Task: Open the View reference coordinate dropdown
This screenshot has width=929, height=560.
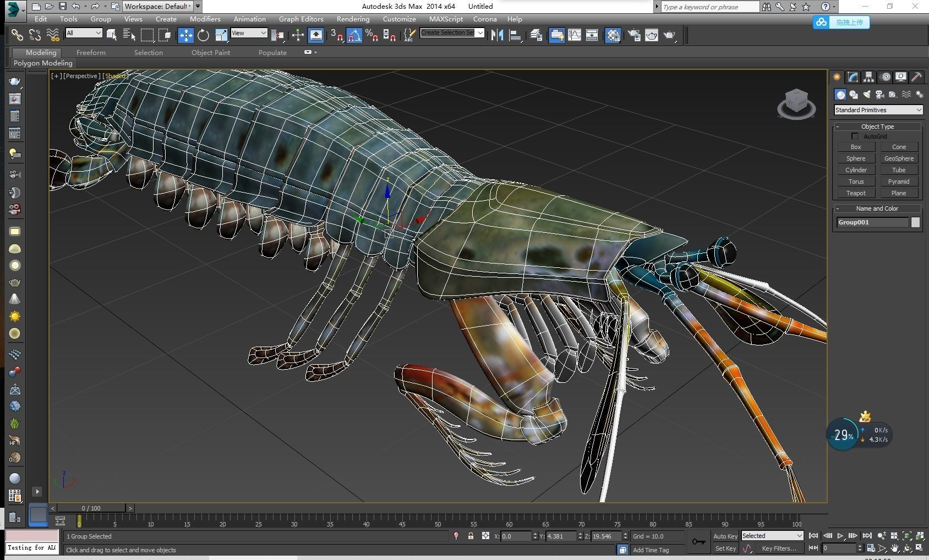Action: click(x=249, y=33)
